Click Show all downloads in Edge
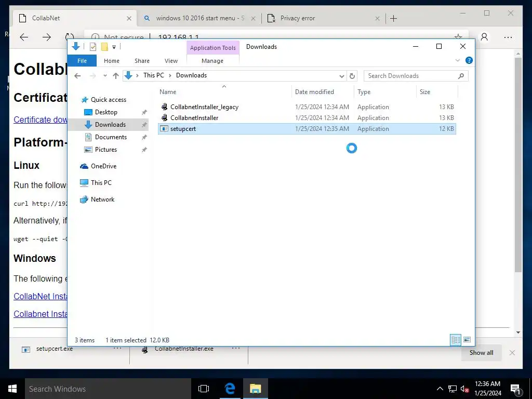 pyautogui.click(x=482, y=353)
